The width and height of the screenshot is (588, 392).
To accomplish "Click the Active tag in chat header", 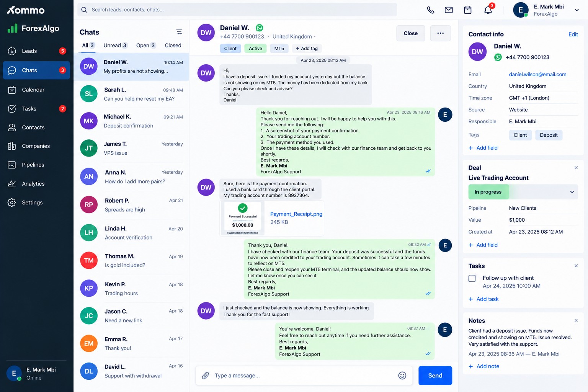I will [x=255, y=48].
